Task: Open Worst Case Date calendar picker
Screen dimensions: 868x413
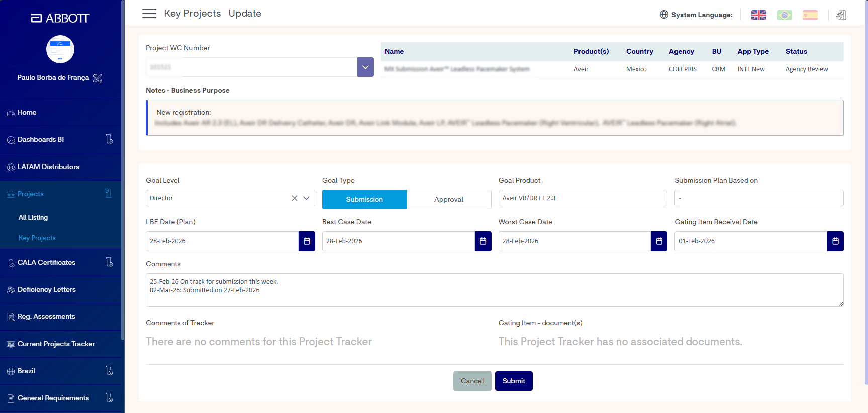Action: (x=659, y=241)
